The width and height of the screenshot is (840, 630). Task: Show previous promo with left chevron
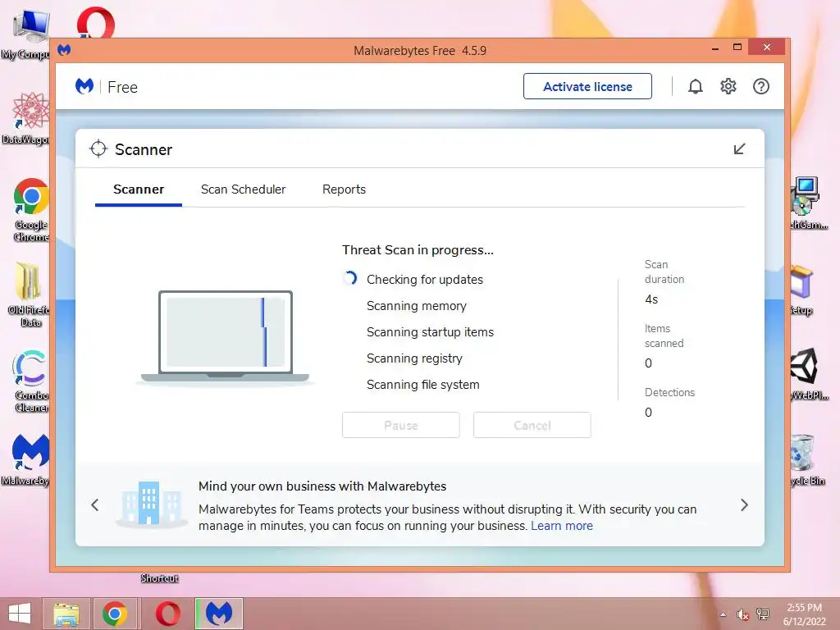[x=95, y=504]
